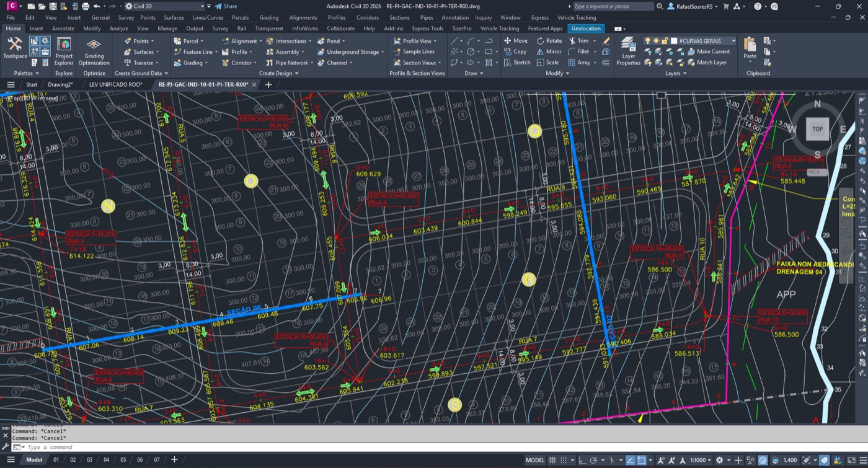This screenshot has width=868, height=468.
Task: Switch to the Geolocation ribbon tab
Action: click(586, 29)
